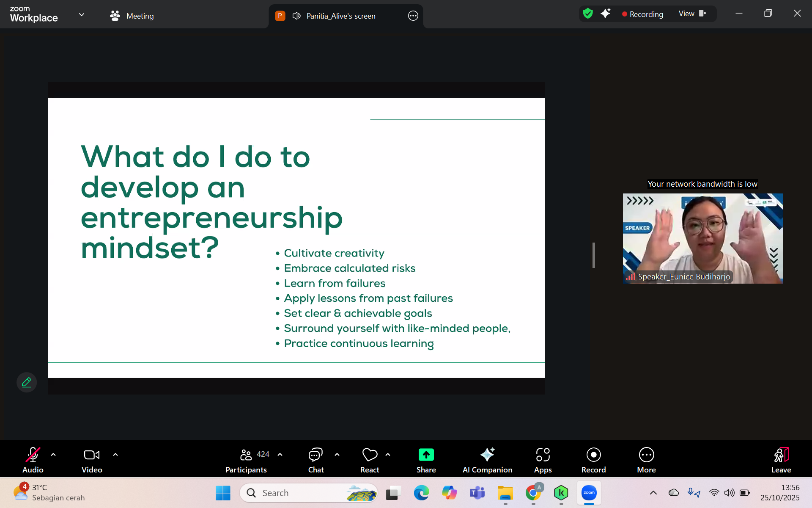Click Eunice Budiharjo speaker video thumbnail
The width and height of the screenshot is (812, 508).
(702, 238)
